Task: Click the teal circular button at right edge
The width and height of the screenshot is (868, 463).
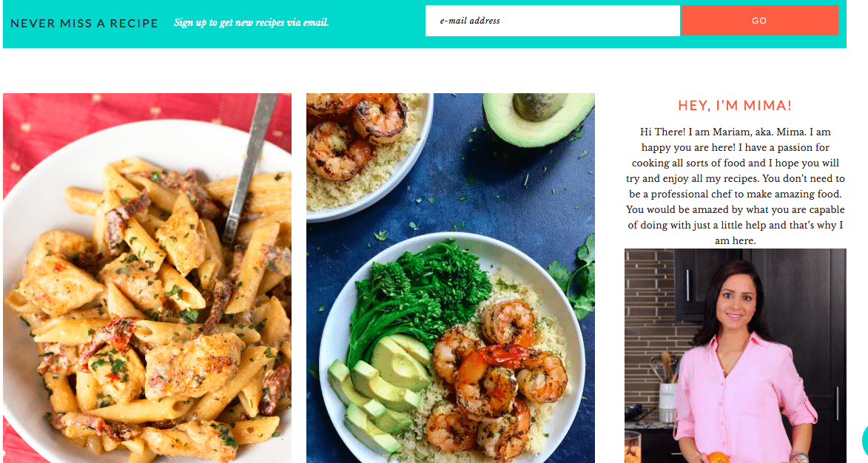Action: click(x=865, y=440)
